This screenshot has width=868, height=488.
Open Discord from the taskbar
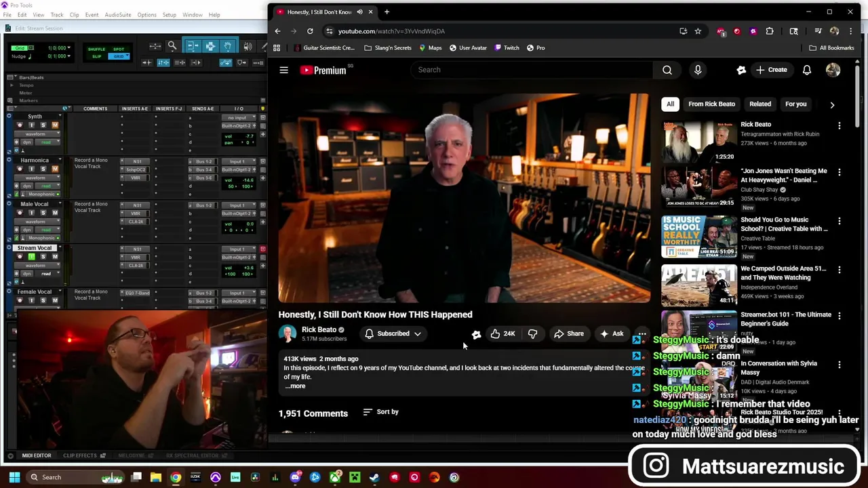pos(295,477)
